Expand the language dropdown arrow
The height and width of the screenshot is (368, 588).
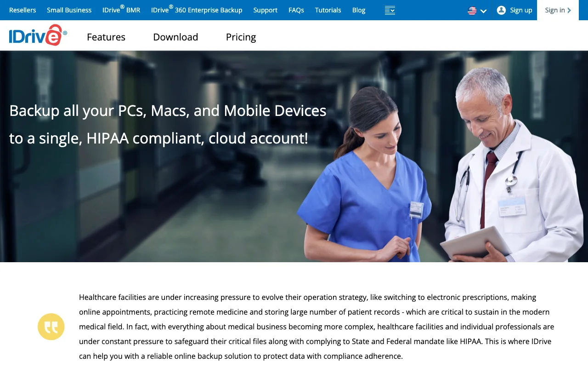pos(483,11)
